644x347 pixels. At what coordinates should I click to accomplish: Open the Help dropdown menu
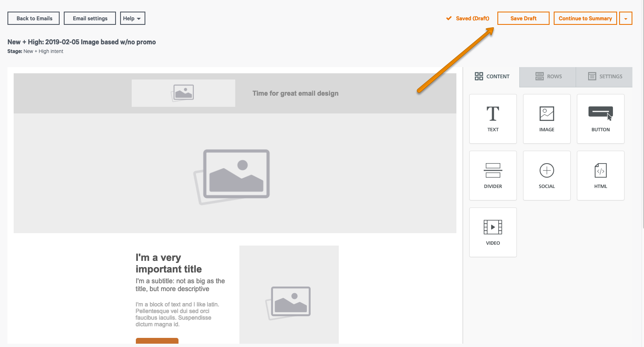pos(133,18)
